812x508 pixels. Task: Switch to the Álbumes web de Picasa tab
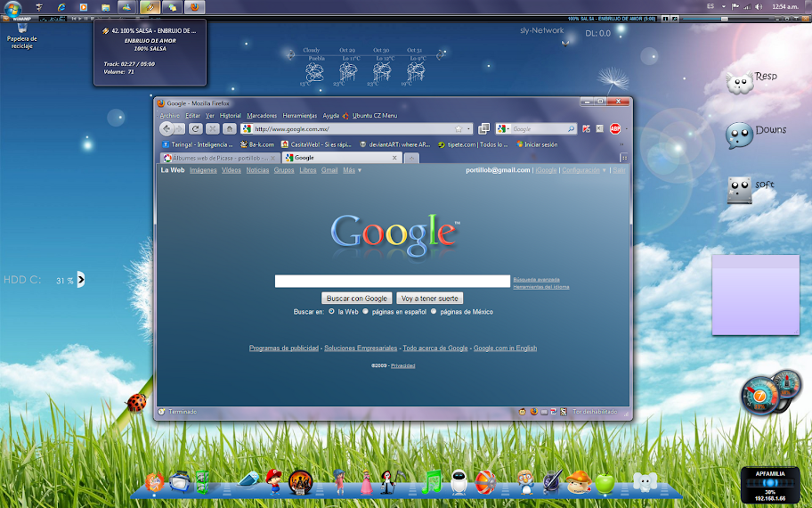221,158
